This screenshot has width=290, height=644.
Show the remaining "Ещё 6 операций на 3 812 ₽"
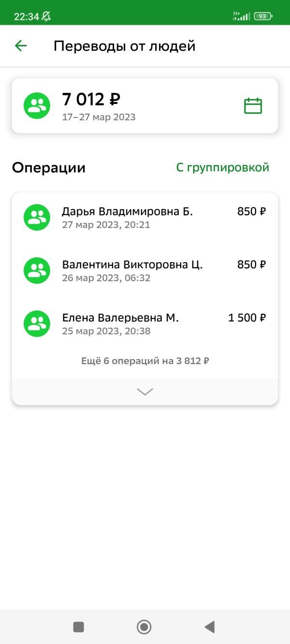[x=145, y=361]
